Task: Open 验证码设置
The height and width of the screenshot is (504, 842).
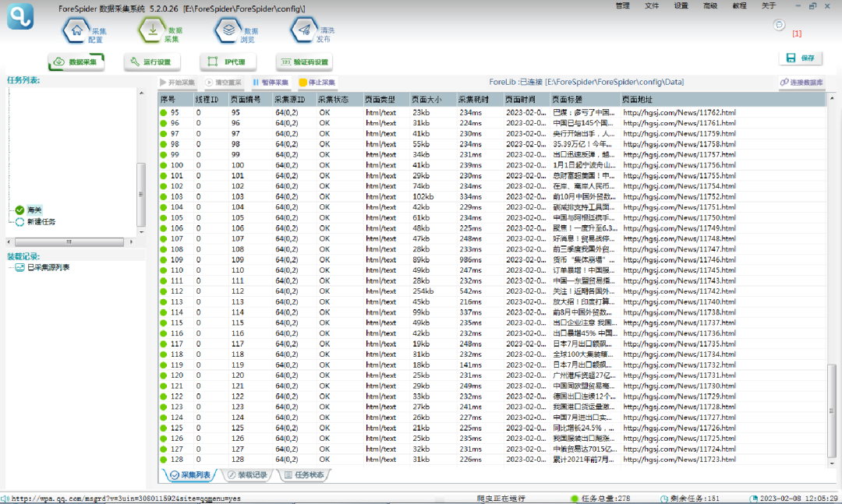Action: tap(304, 62)
